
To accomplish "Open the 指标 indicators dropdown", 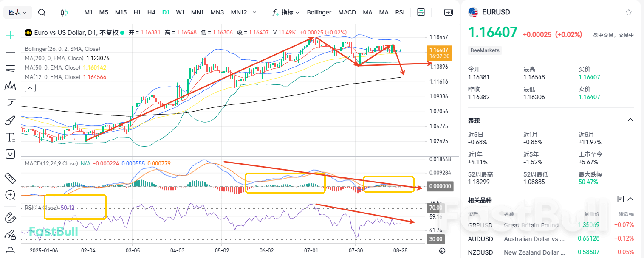I will click(286, 12).
